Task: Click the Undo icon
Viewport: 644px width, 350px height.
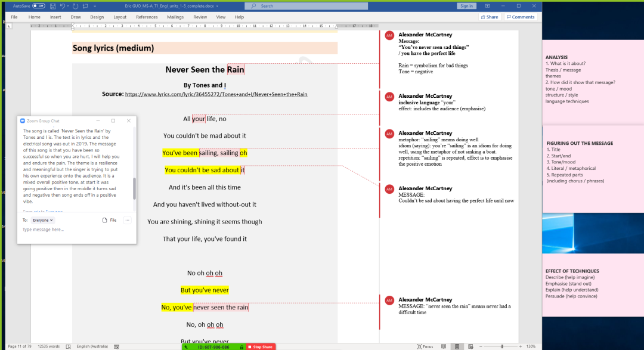Action: click(63, 6)
